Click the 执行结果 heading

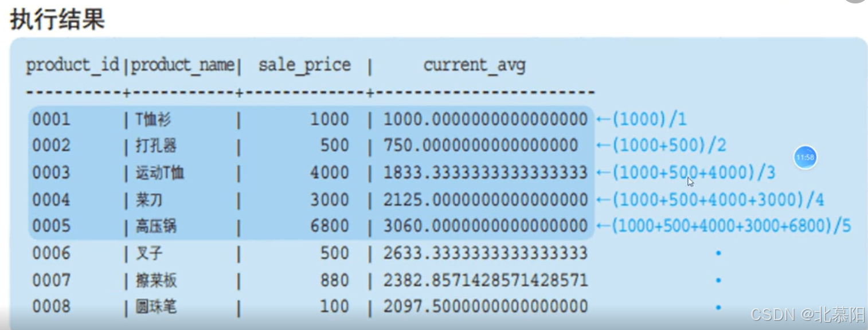click(x=57, y=19)
